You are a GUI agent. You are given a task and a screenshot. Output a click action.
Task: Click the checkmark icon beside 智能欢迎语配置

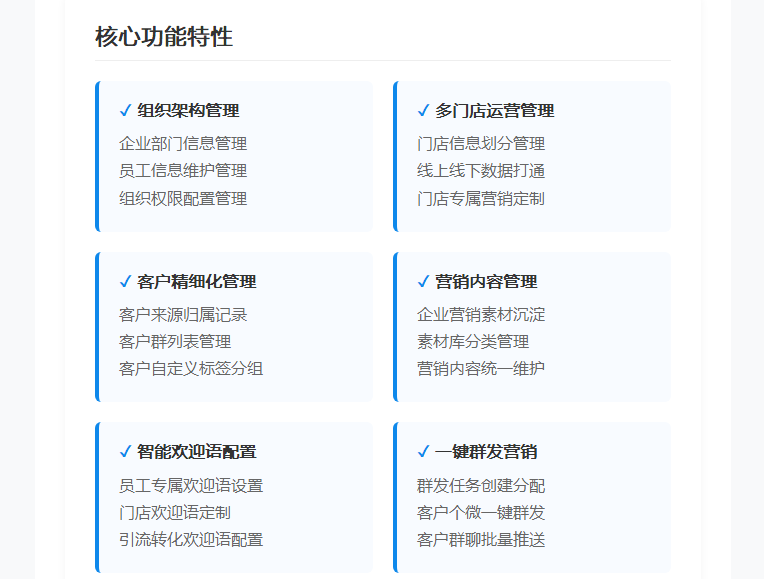pos(125,452)
